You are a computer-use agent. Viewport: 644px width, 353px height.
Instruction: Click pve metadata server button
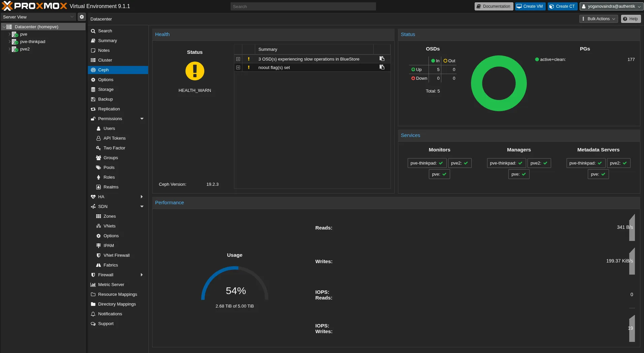(598, 174)
